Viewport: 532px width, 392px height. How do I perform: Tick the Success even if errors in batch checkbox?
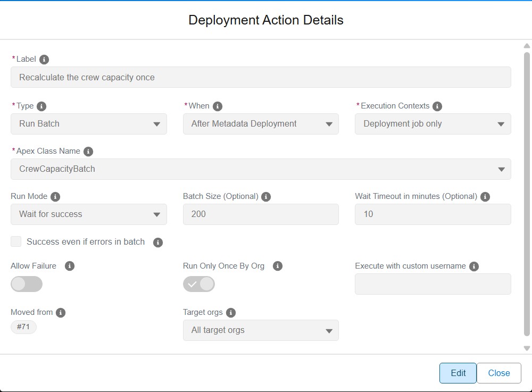(x=16, y=241)
